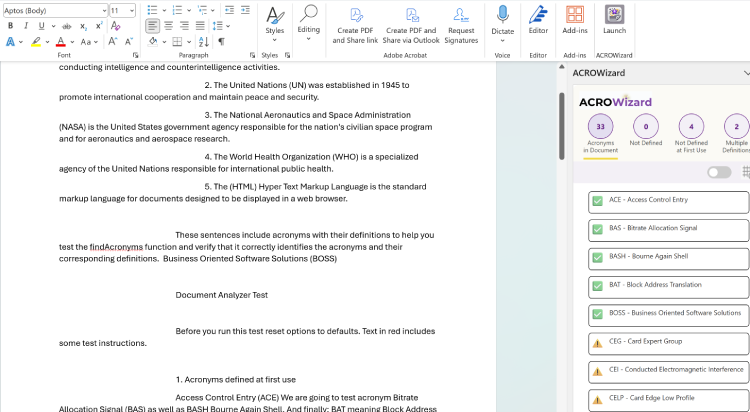
Task: Apply text effects and typography
Action: (x=10, y=42)
